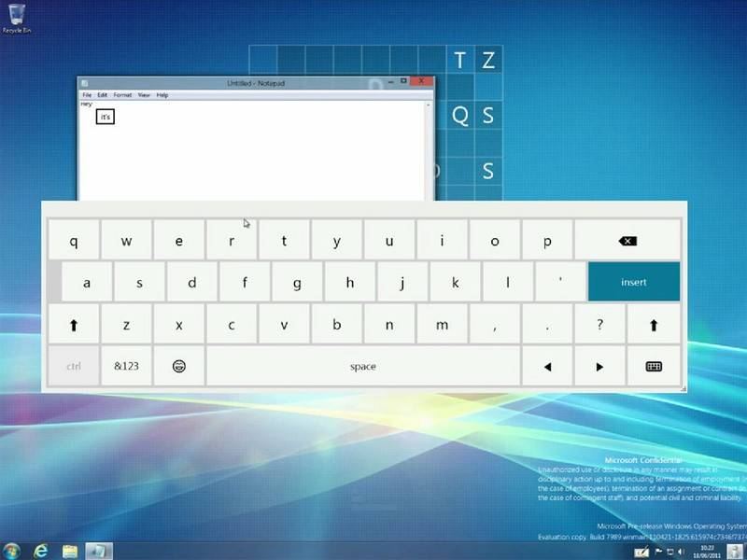The image size is (747, 560).
Task: Tap the emoji smiley key
Action: pos(179,367)
